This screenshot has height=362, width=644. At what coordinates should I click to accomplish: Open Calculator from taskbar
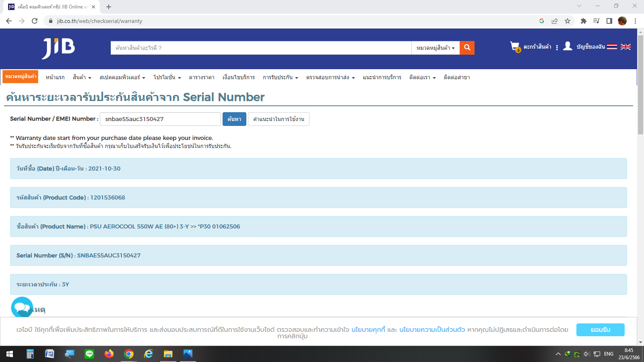[x=30, y=354]
